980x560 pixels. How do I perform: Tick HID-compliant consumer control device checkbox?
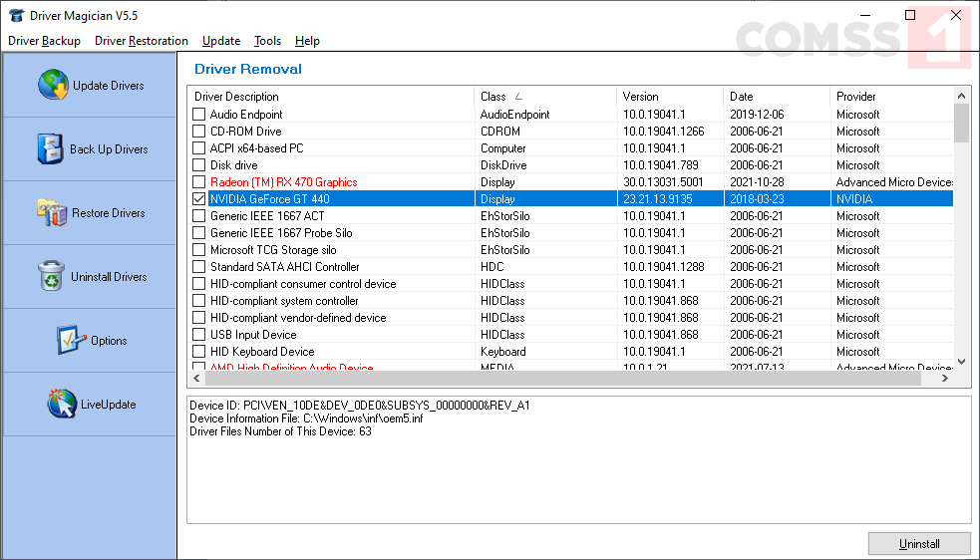198,283
